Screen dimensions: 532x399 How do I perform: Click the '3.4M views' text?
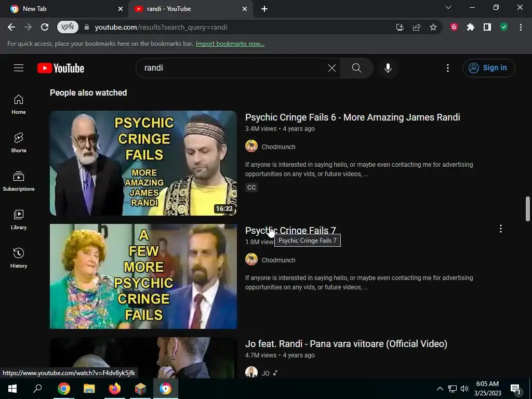[261, 129]
